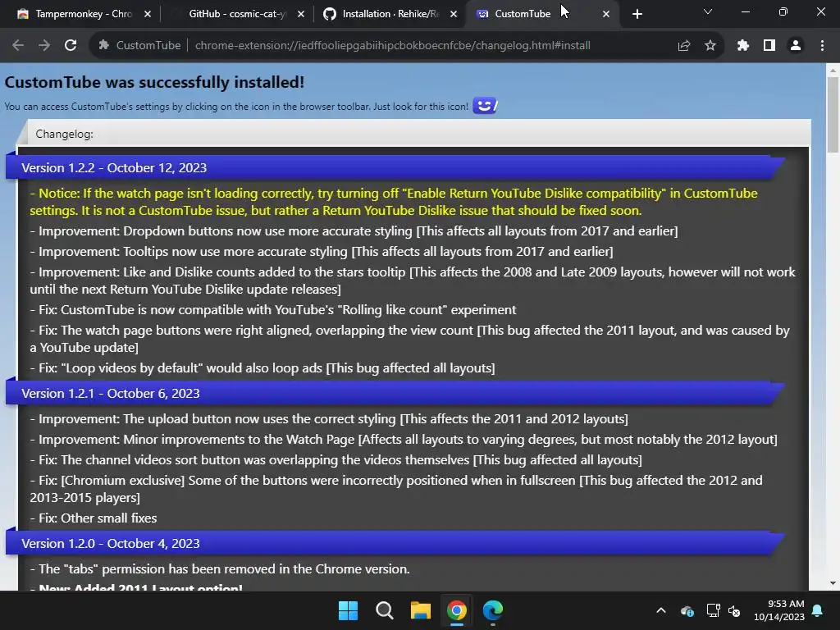Click the Chrome taskbar icon

[x=457, y=610]
